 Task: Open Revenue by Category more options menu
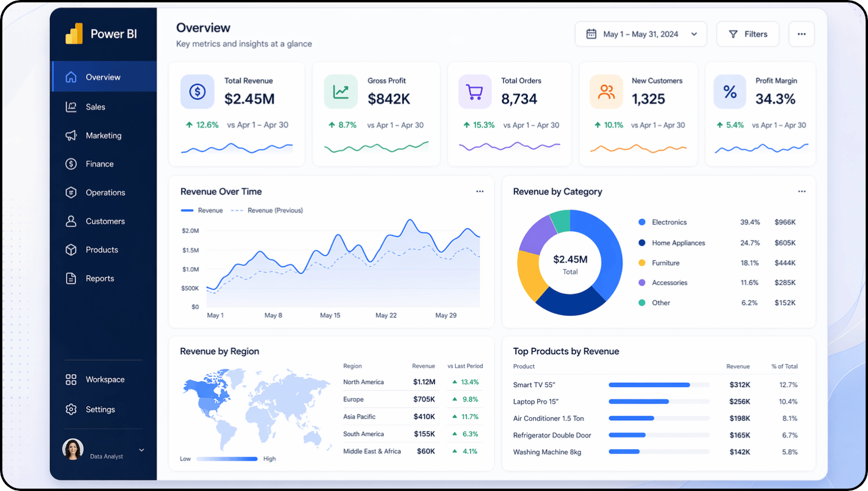click(x=802, y=191)
